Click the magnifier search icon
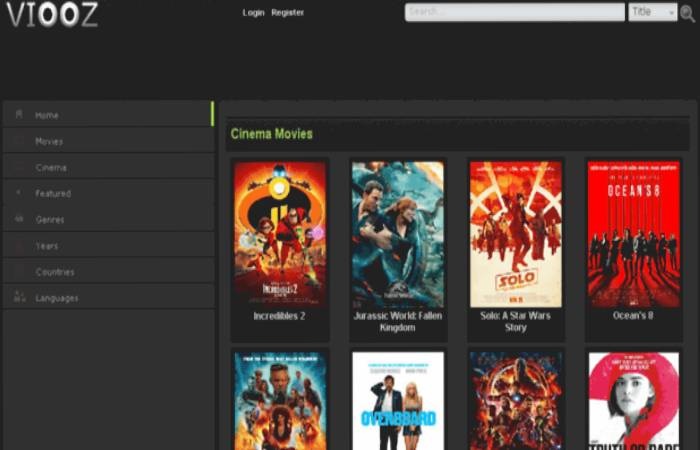 [687, 13]
